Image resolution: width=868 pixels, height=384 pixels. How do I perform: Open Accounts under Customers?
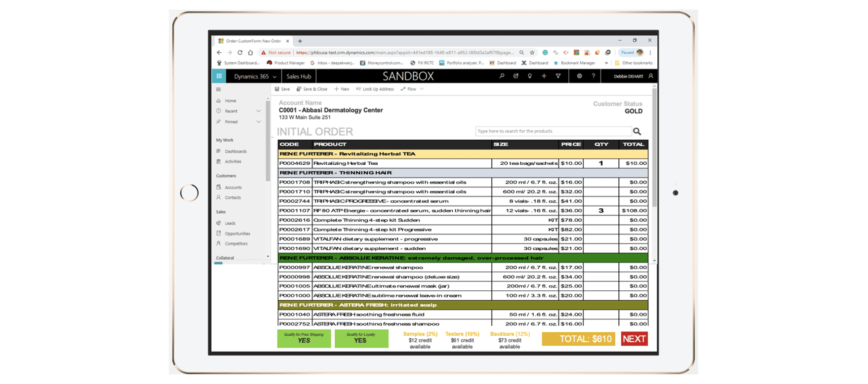pos(233,187)
